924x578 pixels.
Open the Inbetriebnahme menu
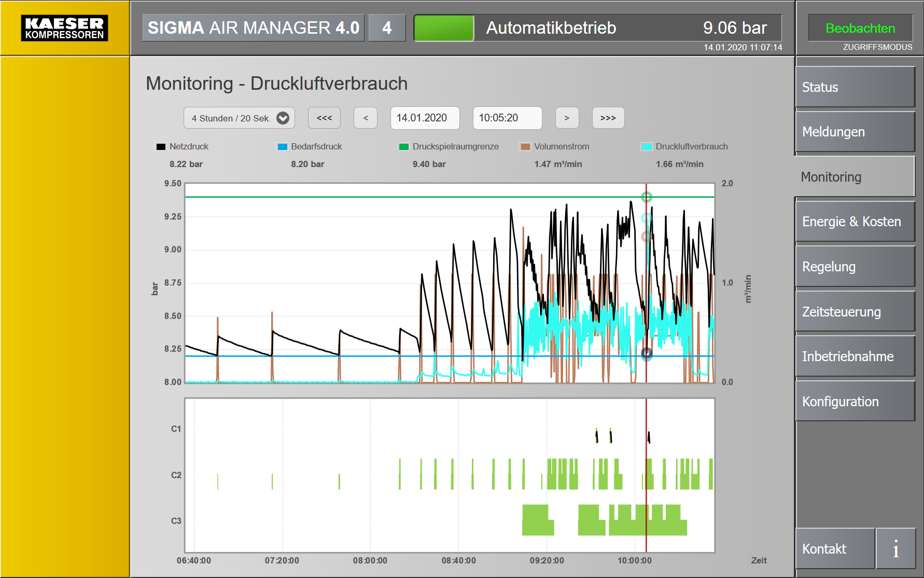tap(855, 356)
